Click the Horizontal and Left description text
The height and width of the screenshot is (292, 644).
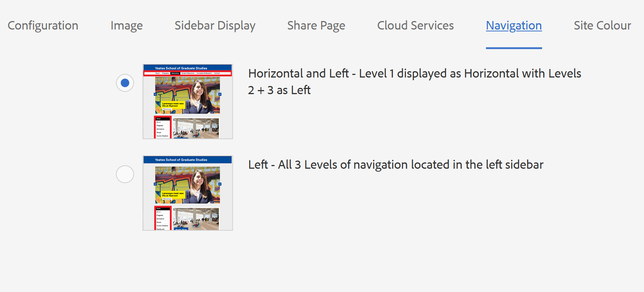pos(415,82)
